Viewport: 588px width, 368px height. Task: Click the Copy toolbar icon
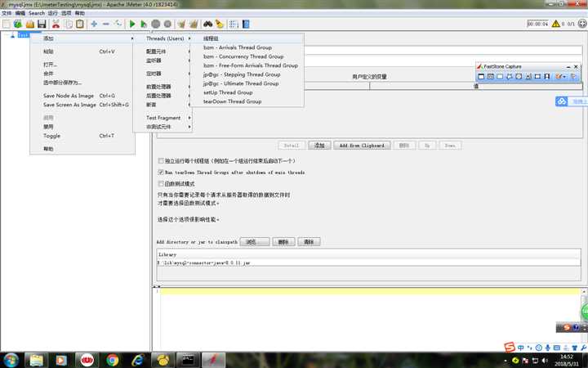click(x=68, y=24)
